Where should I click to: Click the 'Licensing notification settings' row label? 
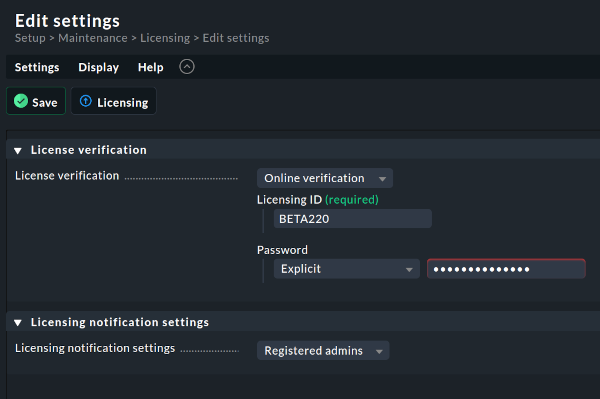95,348
